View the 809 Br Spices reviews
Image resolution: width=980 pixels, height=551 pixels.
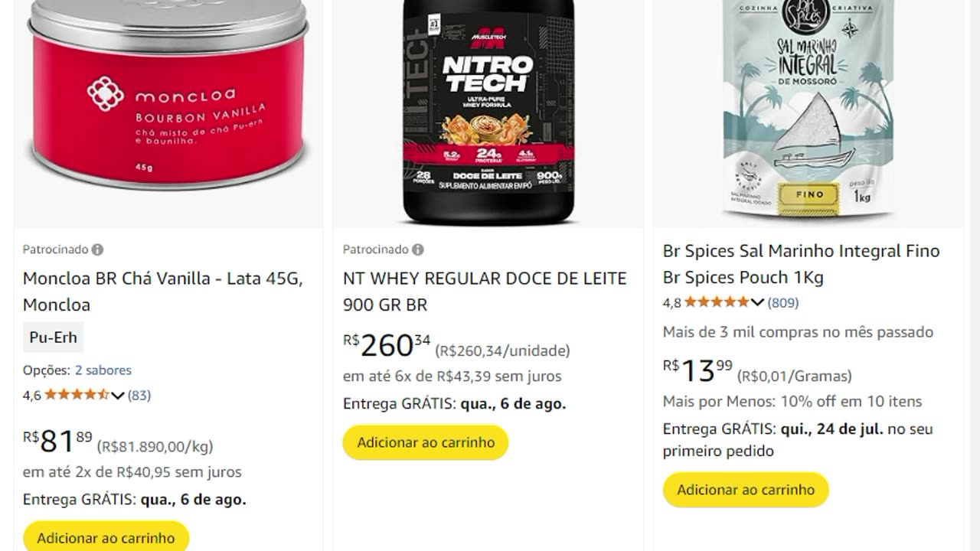pyautogui.click(x=783, y=303)
